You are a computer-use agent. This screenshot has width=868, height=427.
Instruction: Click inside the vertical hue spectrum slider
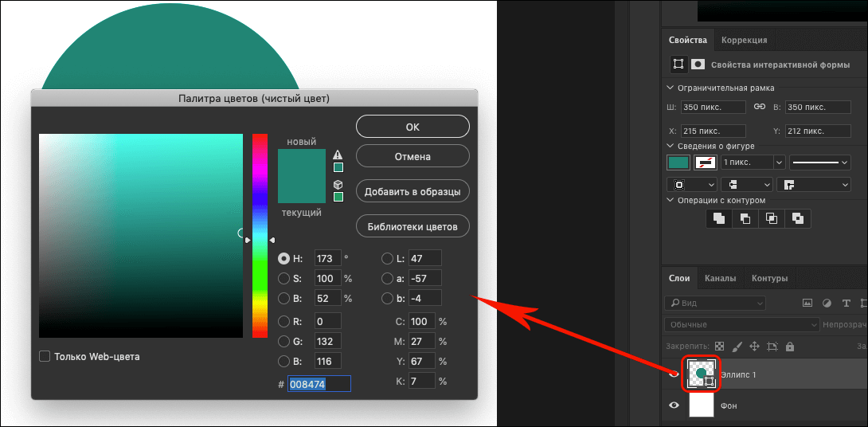(260, 235)
